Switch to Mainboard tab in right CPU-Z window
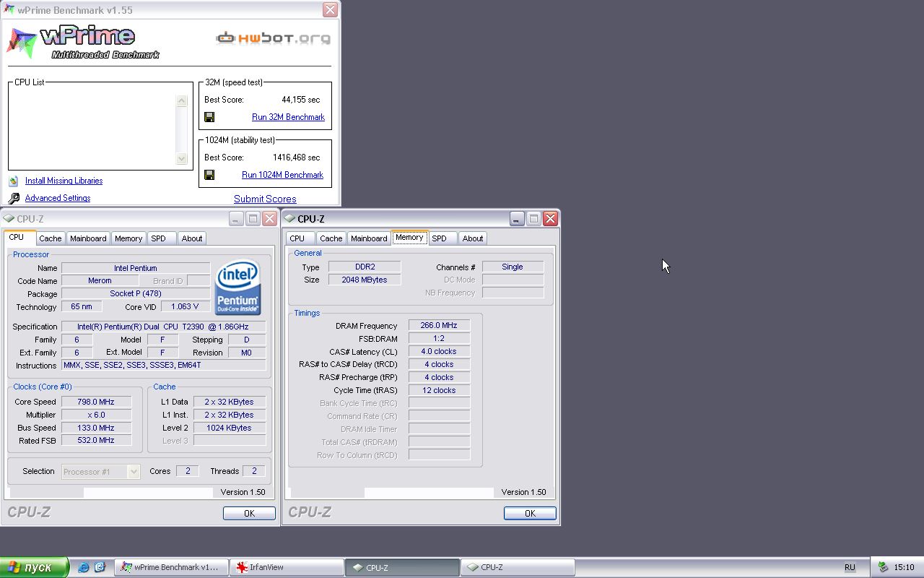 [369, 238]
